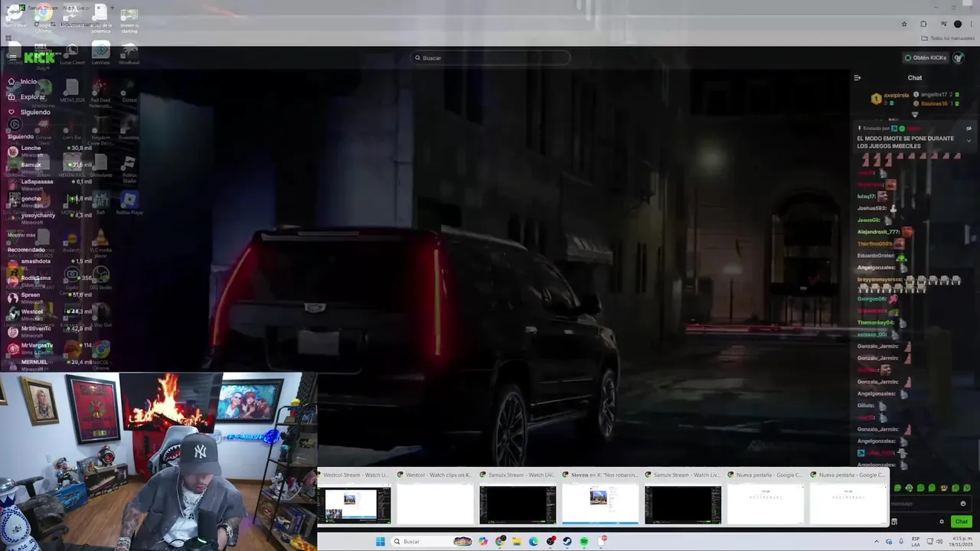
Task: Open the user profile avatar menu
Action: point(959,57)
